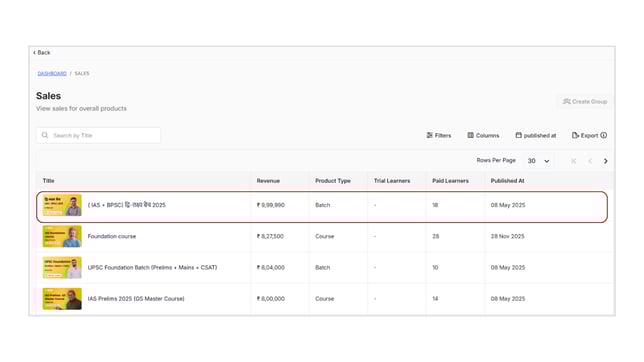Viewport: 644px width, 362px height.
Task: Select the (IAS + BPSC) 2025 title
Action: (x=126, y=205)
